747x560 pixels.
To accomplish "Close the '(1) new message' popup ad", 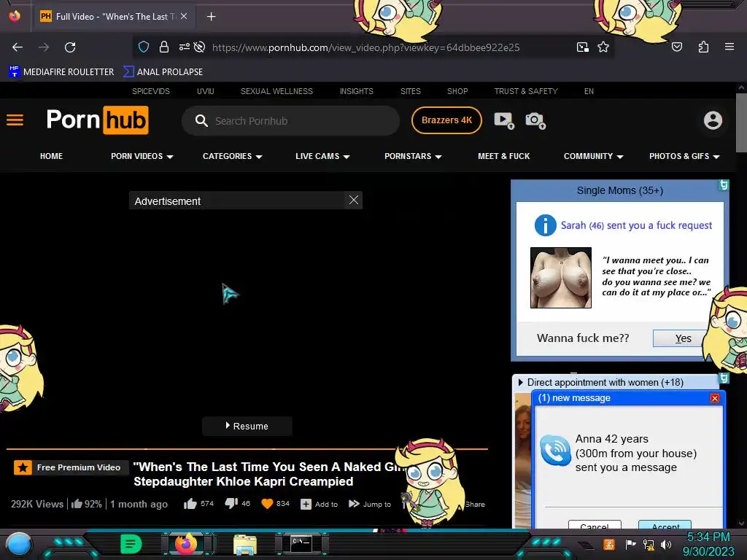I will [715, 398].
